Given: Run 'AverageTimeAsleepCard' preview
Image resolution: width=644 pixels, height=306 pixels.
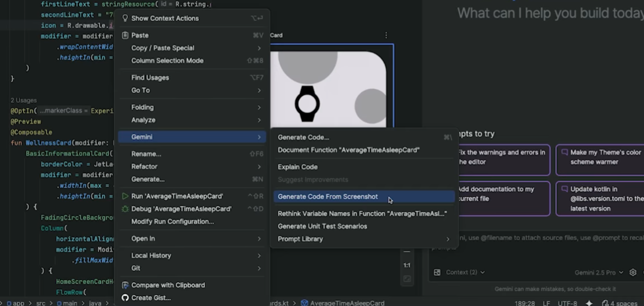Looking at the screenshot, I should point(192,196).
